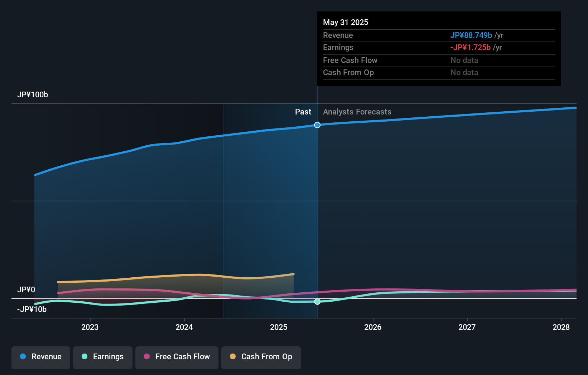Click the 2025 x-axis label
Viewport: 588px width, 375px height.
(279, 327)
